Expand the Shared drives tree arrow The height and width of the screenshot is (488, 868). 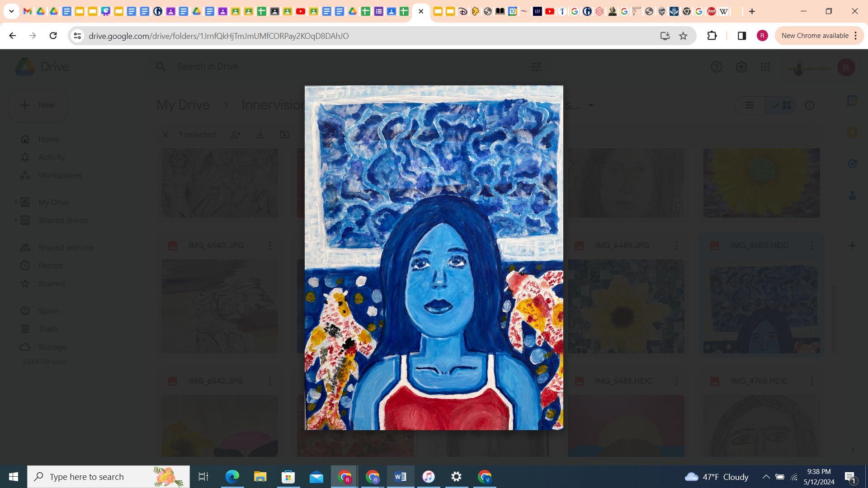16,221
